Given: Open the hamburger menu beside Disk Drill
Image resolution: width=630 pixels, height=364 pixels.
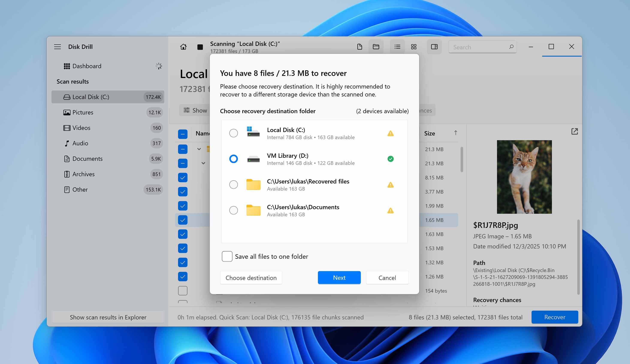Looking at the screenshot, I should click(x=57, y=47).
